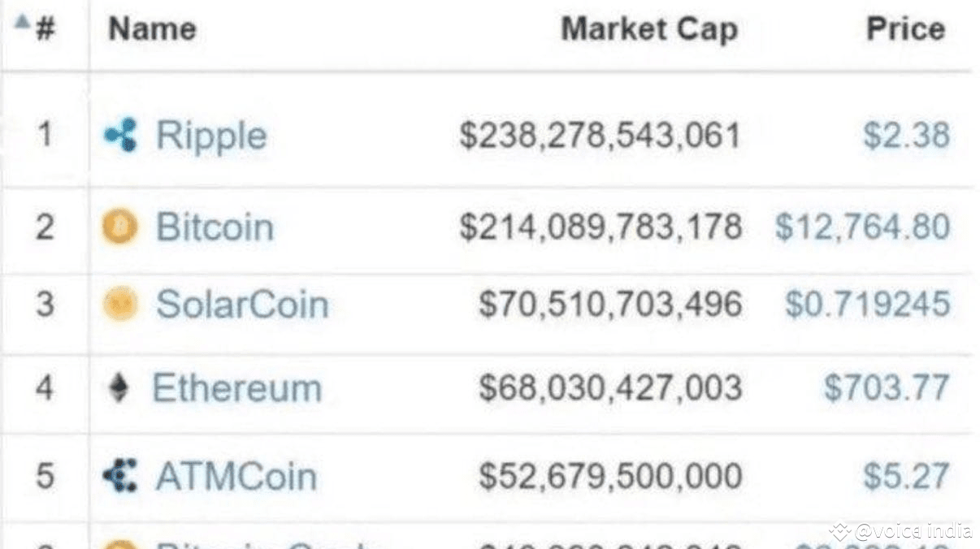
Task: Open the Bitcoin detail page
Action: click(213, 227)
